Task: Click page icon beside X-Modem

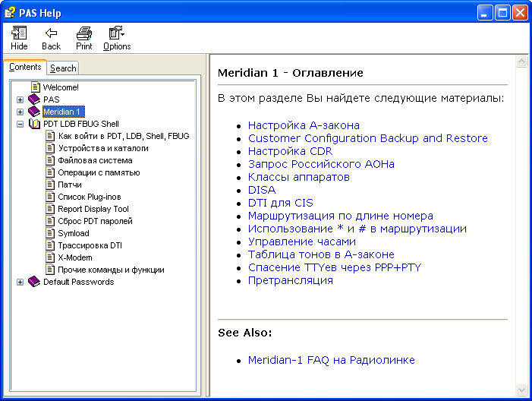Action: [50, 257]
